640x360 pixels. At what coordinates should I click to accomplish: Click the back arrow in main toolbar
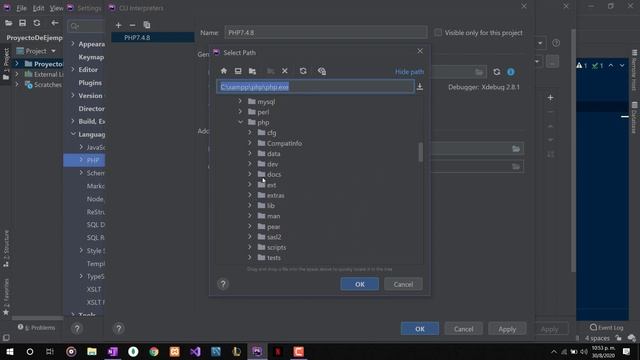tap(55, 23)
